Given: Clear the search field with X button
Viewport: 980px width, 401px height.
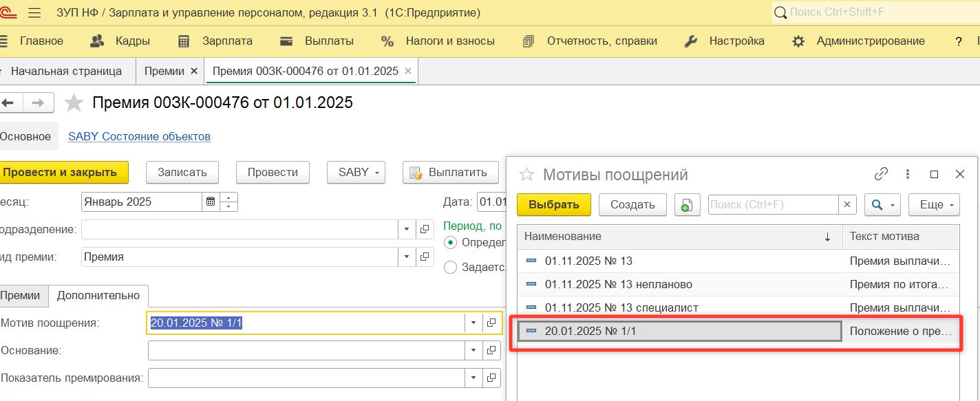Looking at the screenshot, I should tap(847, 204).
